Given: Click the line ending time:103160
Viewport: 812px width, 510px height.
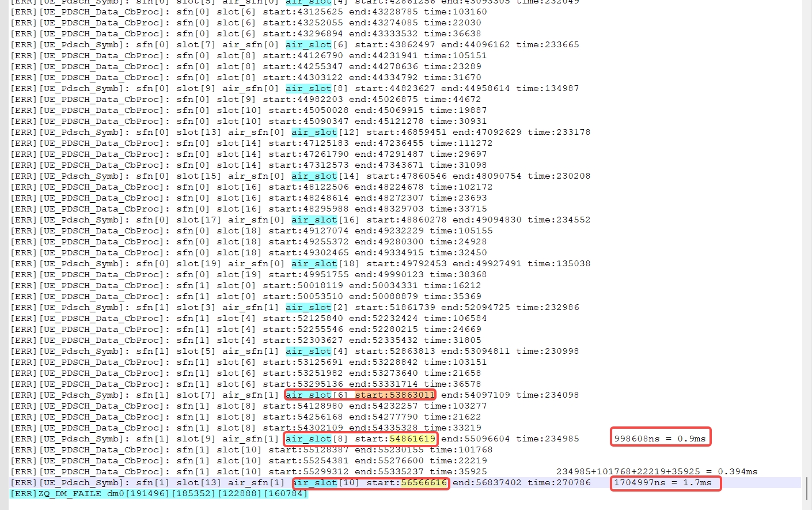Looking at the screenshot, I should click(248, 12).
